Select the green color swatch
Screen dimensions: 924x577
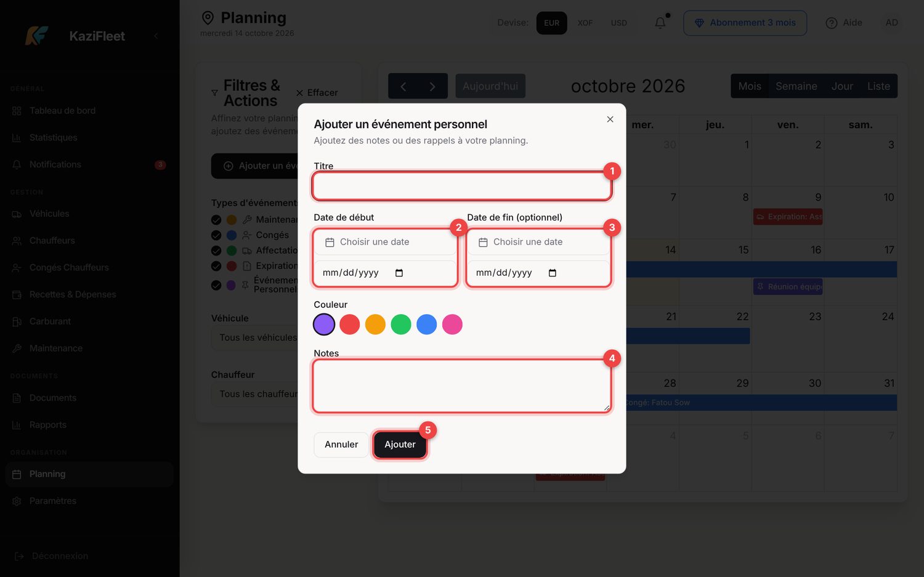click(x=401, y=325)
